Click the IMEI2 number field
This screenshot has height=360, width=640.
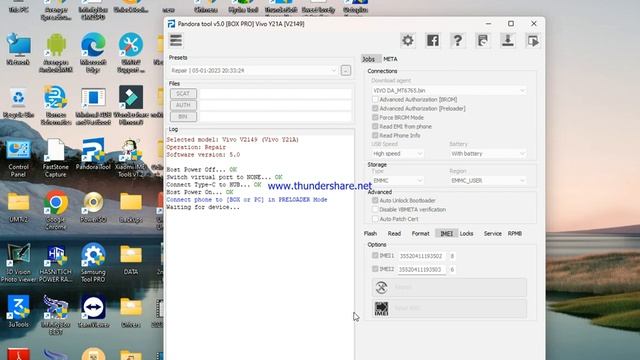[422, 269]
